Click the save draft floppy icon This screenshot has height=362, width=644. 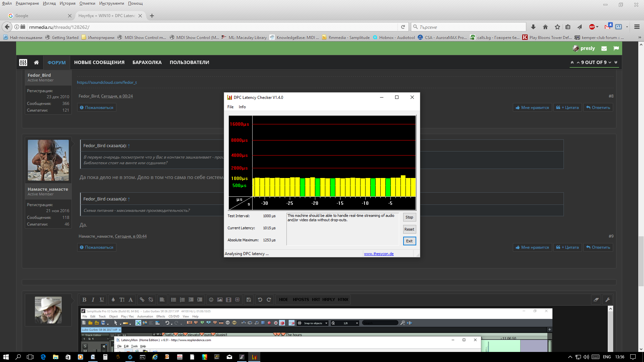coord(249,300)
